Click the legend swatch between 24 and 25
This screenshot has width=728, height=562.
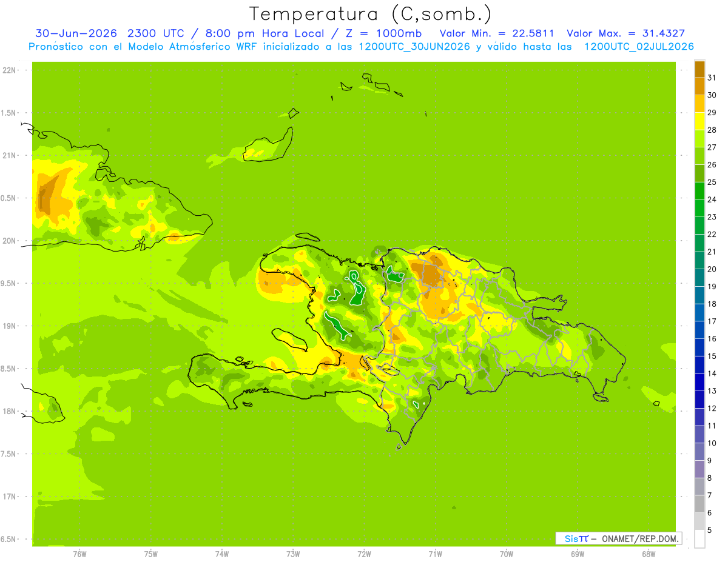point(699,191)
